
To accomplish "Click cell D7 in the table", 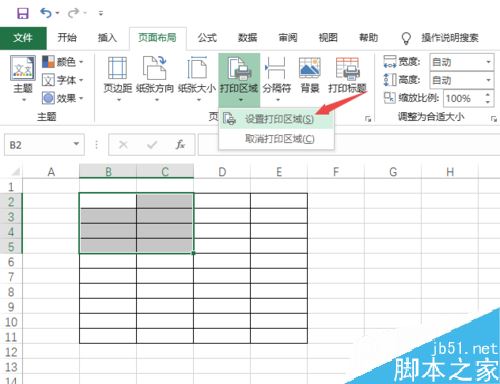I will coord(222,276).
